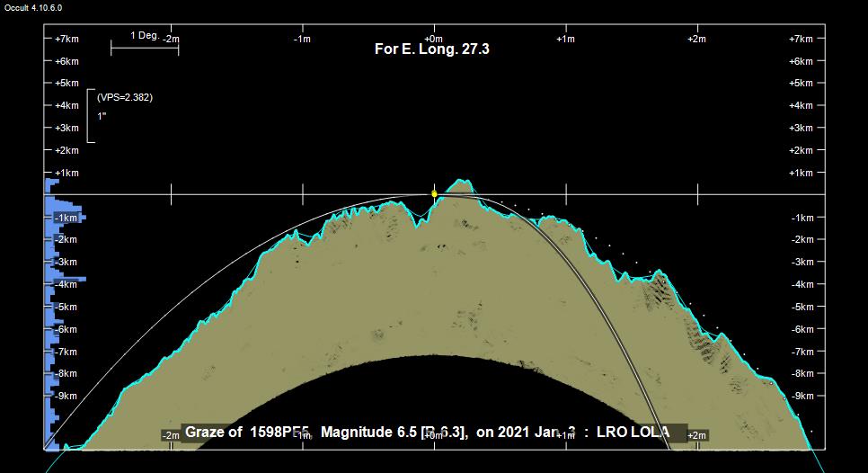The width and height of the screenshot is (868, 473).
Task: Click the '+1m' tick label on top axis
Action: point(565,39)
